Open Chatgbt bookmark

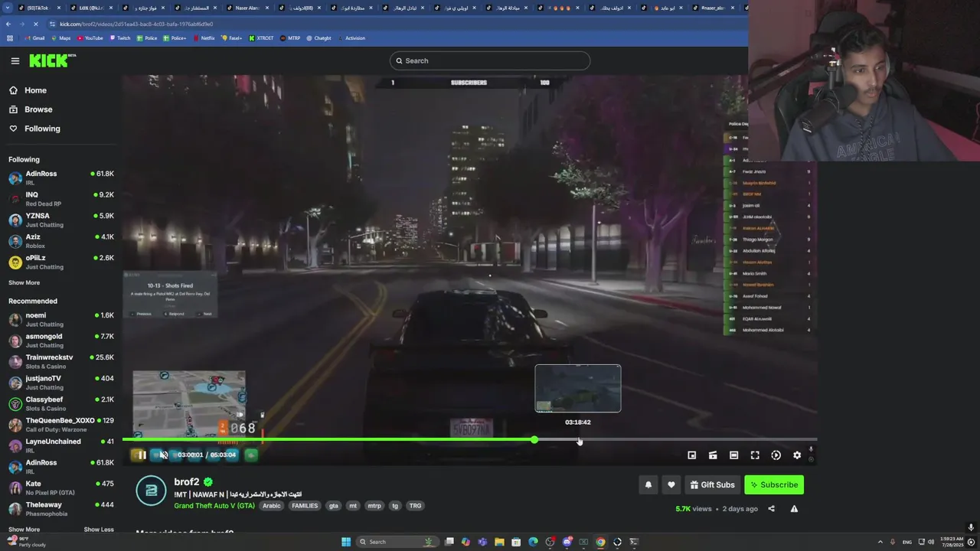click(318, 38)
